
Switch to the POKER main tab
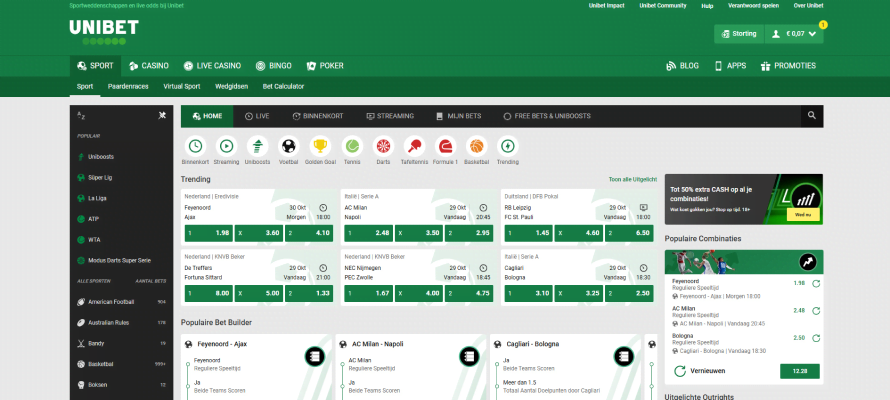point(325,66)
